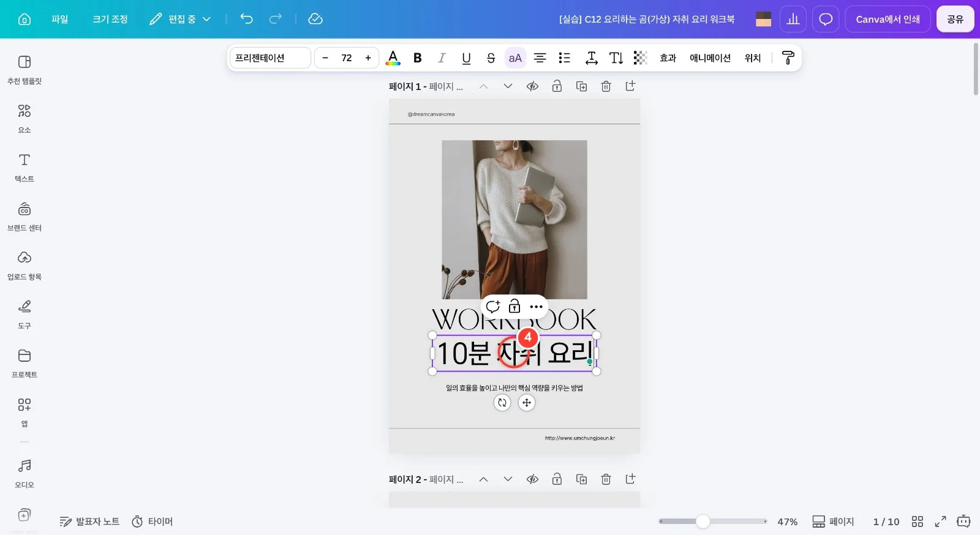The height and width of the screenshot is (535, 980).
Task: Open 텍스트 sidebar panel
Action: point(24,168)
